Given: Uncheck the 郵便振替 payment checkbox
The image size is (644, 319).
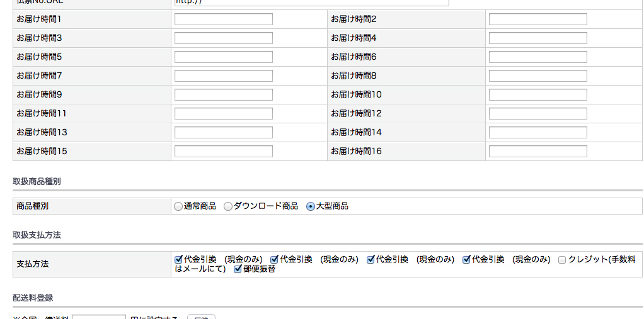Looking at the screenshot, I should pyautogui.click(x=238, y=269).
